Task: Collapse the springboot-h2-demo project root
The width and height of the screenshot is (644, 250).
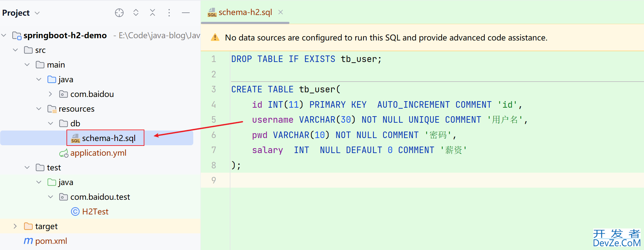Action: [4, 35]
